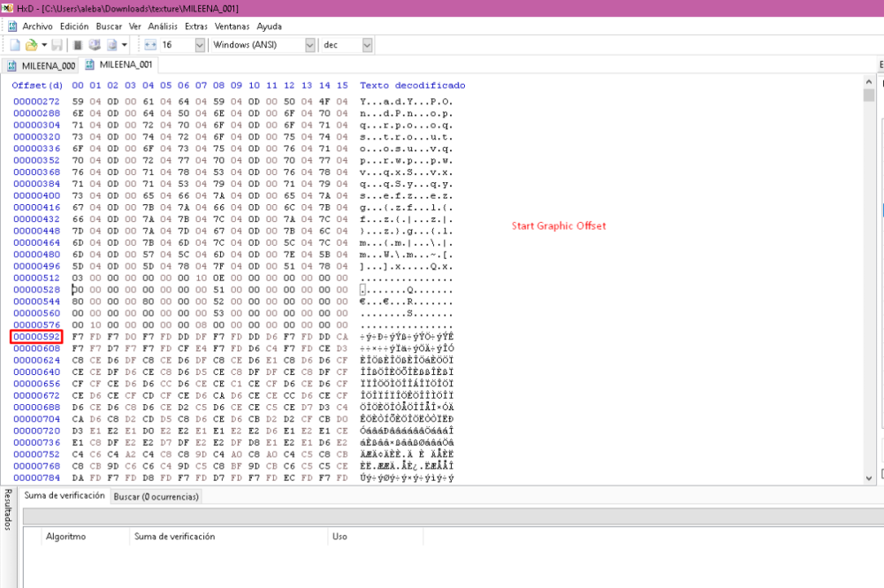Image resolution: width=884 pixels, height=588 pixels.
Task: Open the bytes per row dropdown showing 16
Action: 199,44
